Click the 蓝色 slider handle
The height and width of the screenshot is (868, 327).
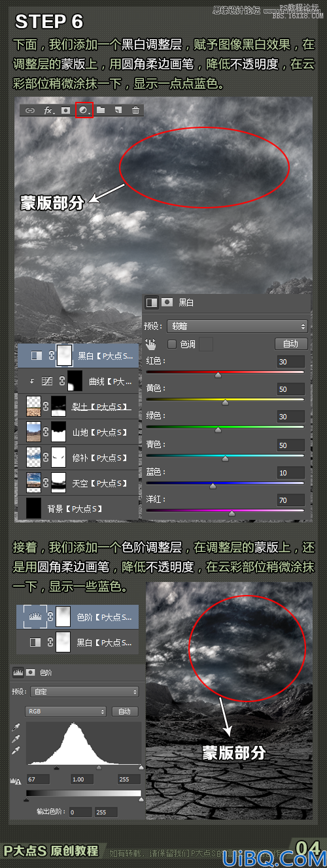(213, 486)
